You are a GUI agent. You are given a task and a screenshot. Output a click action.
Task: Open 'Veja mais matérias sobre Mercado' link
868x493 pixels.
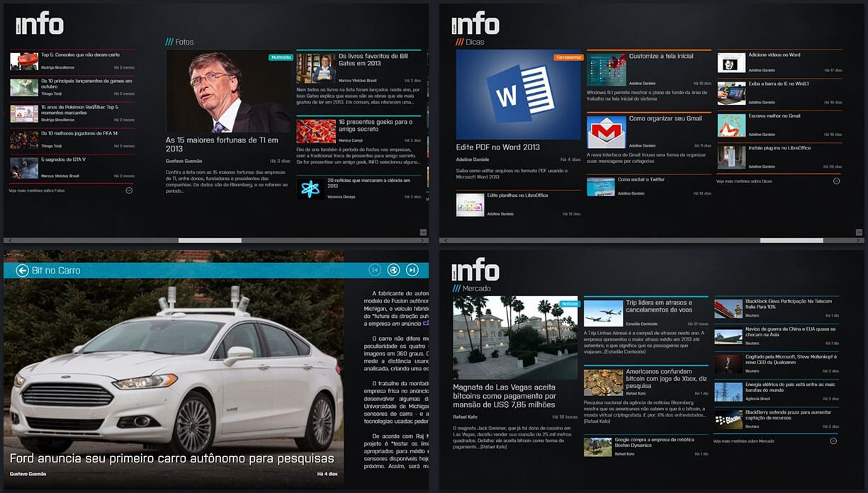click(x=744, y=441)
